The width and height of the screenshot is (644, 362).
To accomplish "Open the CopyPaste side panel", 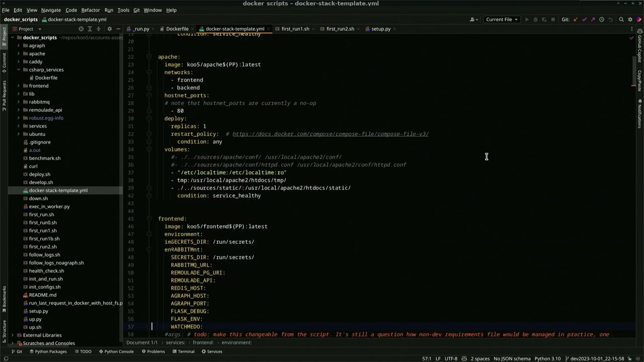I will click(x=639, y=80).
